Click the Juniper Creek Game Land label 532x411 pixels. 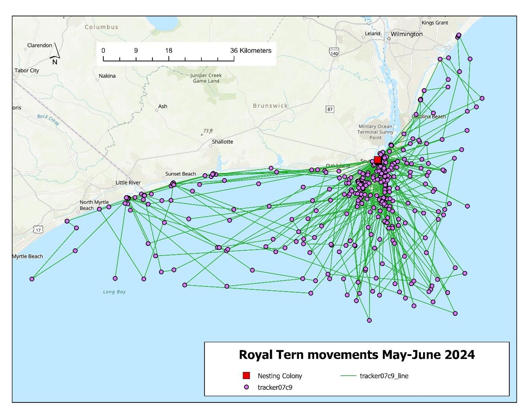pos(206,78)
